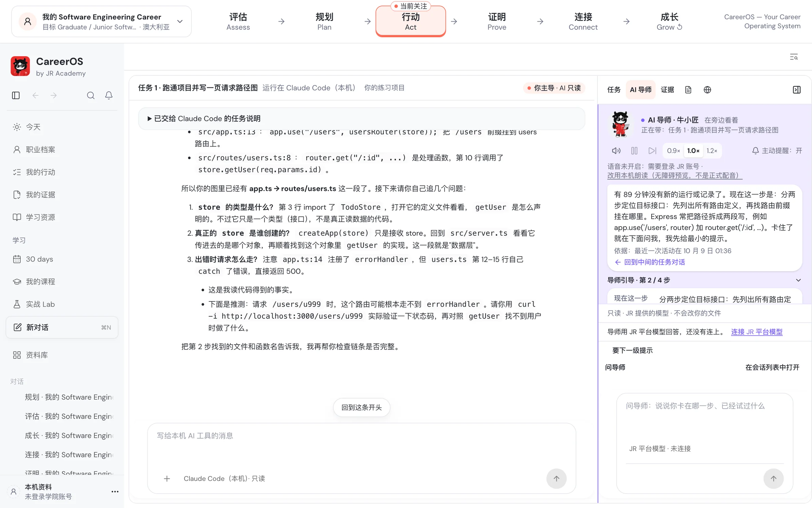The height and width of the screenshot is (508, 812).
Task: Click the 回到这条开头 button
Action: pyautogui.click(x=361, y=407)
